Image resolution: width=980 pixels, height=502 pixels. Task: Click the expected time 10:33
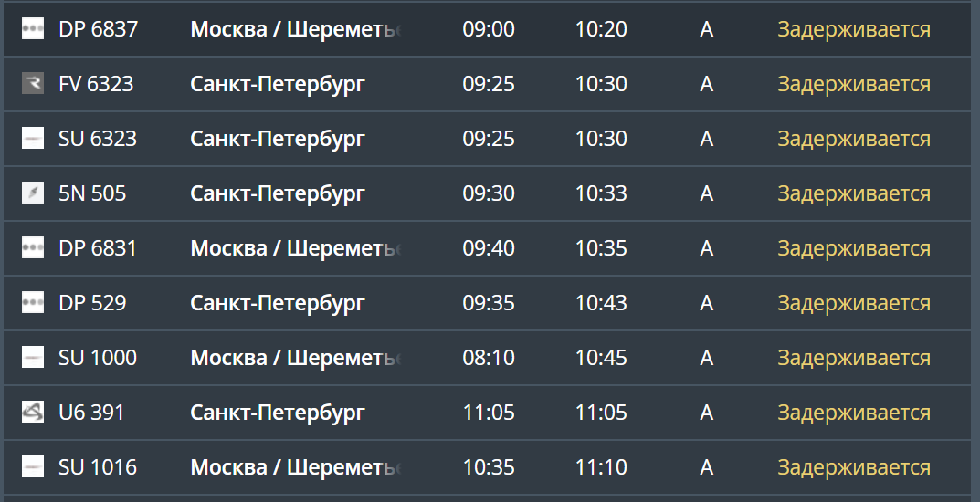pyautogui.click(x=601, y=193)
